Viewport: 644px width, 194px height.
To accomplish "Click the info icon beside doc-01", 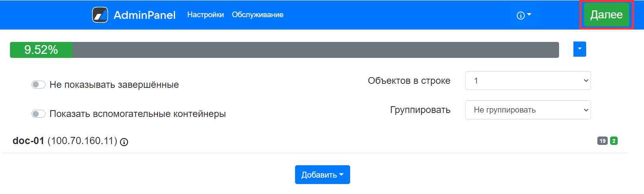I will tap(124, 142).
